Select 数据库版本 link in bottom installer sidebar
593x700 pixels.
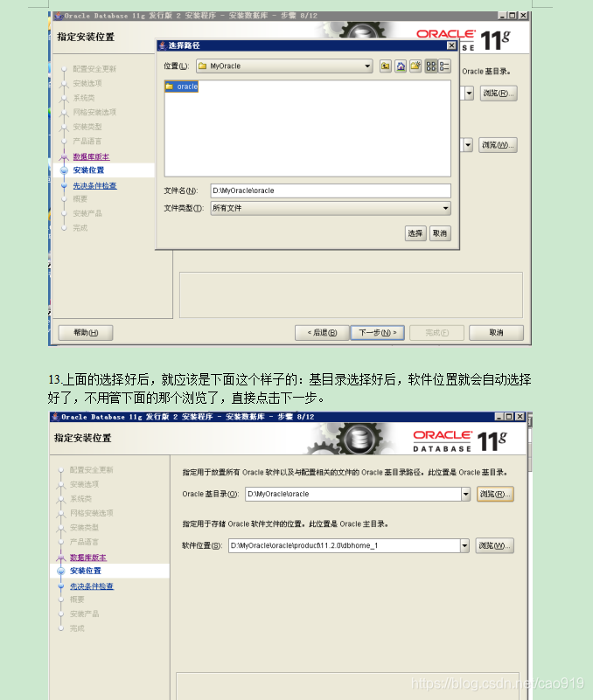(x=88, y=558)
